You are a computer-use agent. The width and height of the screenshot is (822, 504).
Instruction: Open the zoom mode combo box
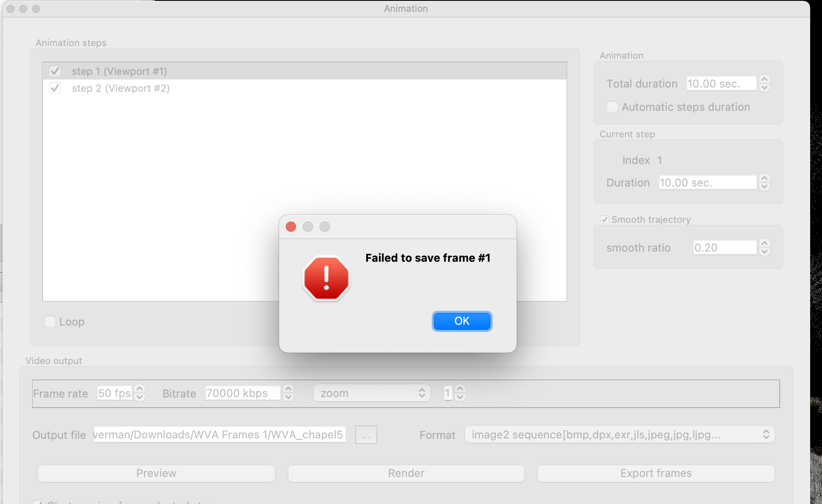(371, 393)
